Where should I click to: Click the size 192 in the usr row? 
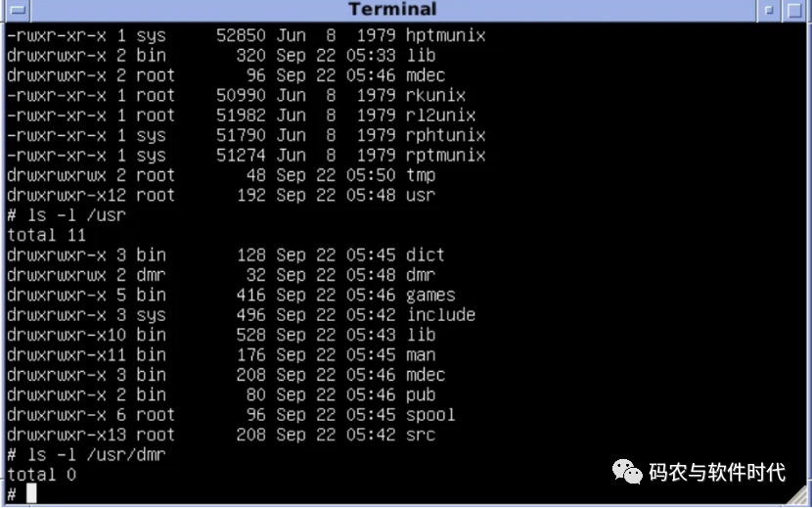coord(251,196)
